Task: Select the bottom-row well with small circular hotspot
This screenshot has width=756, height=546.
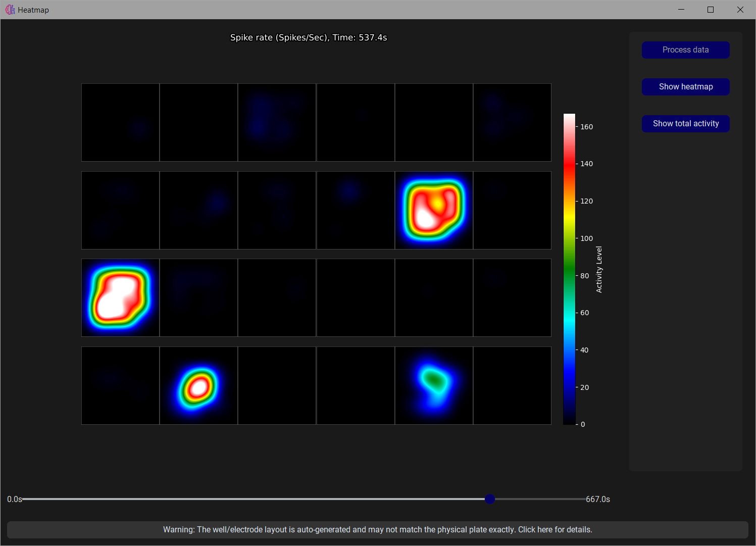Action: coord(198,386)
